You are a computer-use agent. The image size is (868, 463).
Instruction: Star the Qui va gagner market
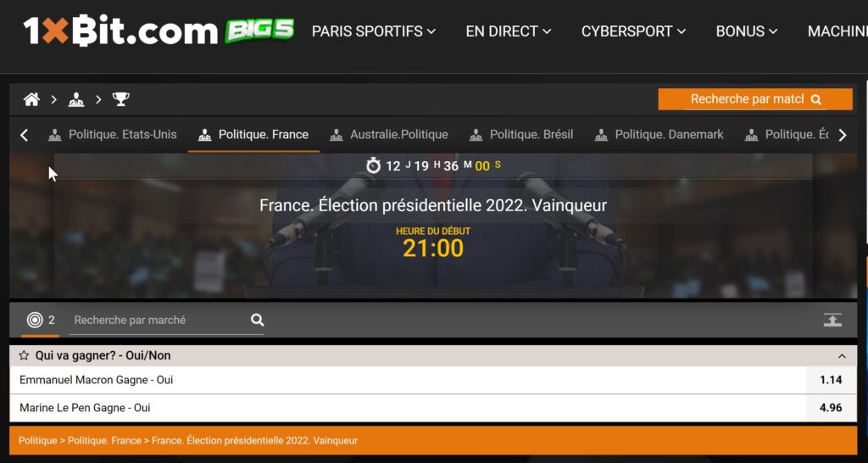[24, 355]
